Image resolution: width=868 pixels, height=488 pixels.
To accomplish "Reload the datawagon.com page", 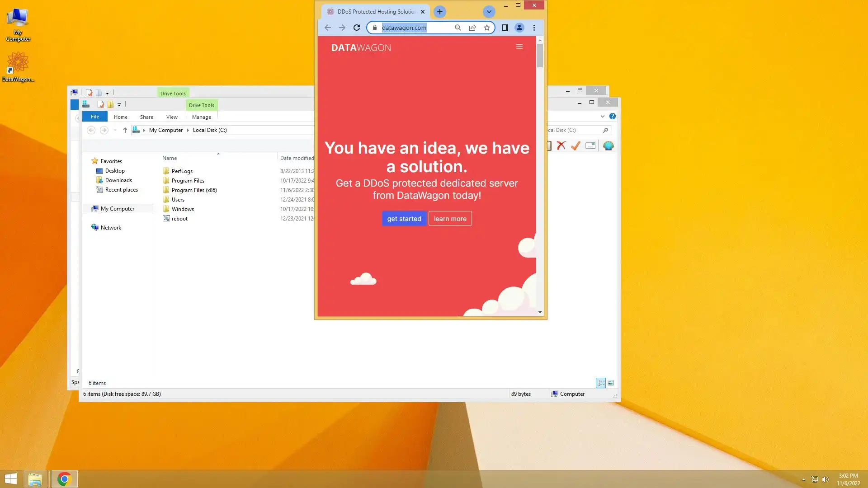I will [357, 28].
